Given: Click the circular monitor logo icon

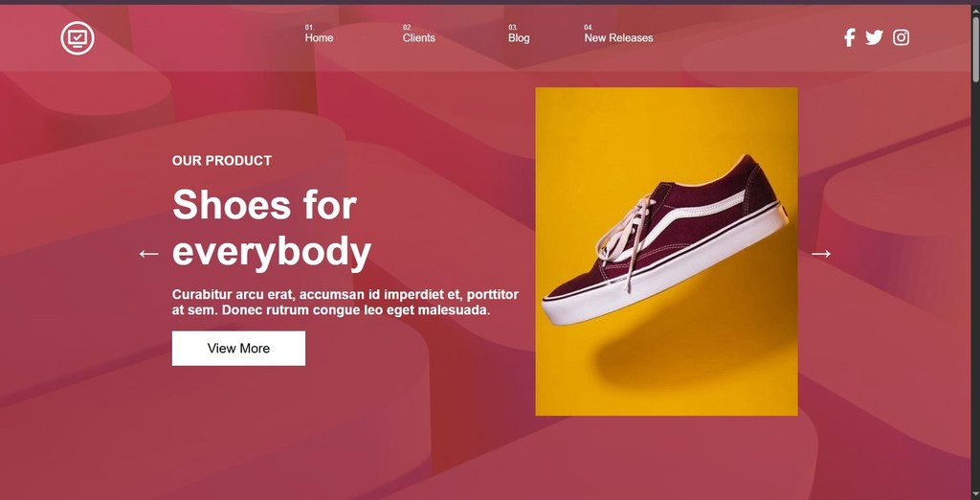Looking at the screenshot, I should tap(78, 38).
